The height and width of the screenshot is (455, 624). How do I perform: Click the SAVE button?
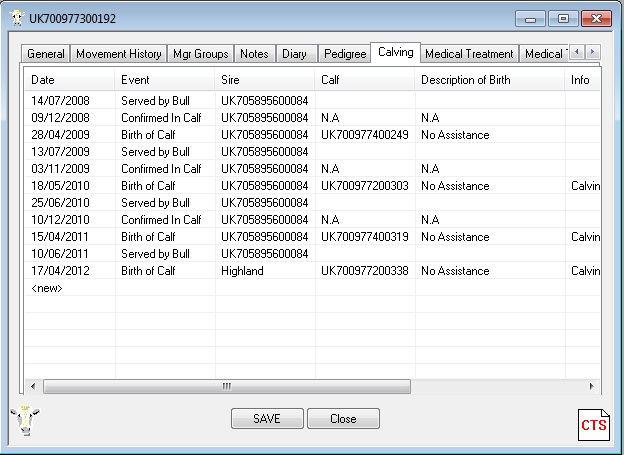point(267,418)
